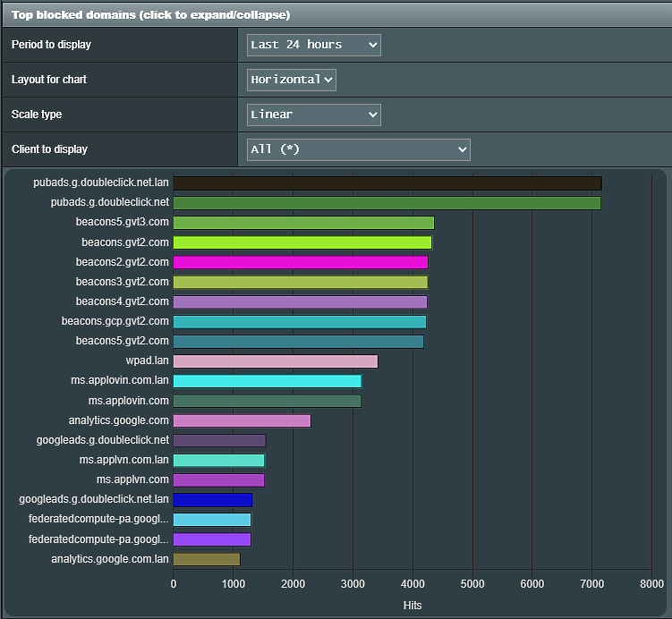Viewport: 672px width, 619px height.
Task: Collapse the Top blocked domains section header
Action: coord(336,15)
